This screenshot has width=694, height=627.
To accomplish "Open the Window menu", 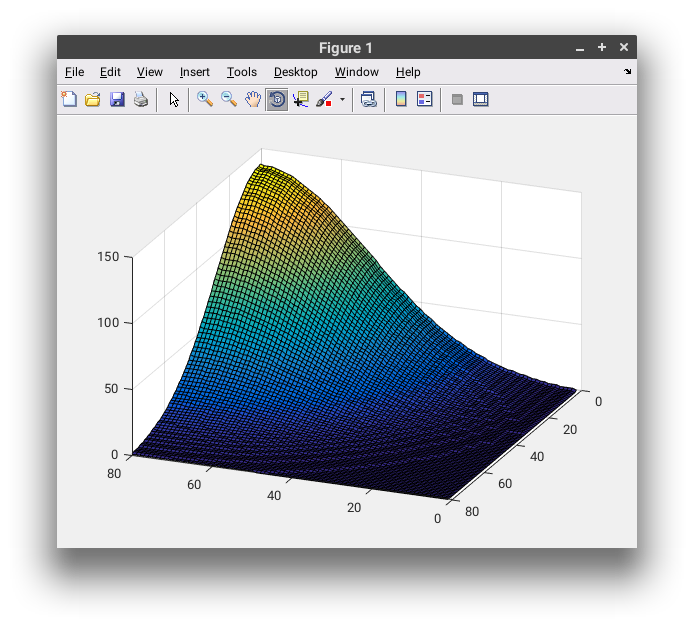I will (357, 72).
